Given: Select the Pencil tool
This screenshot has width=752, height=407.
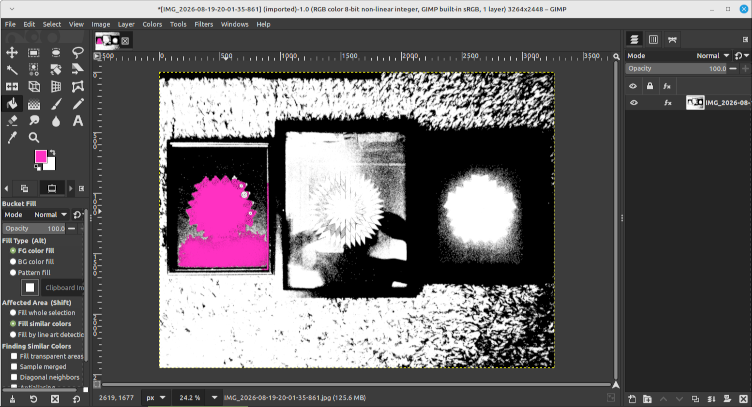Looking at the screenshot, I should click(78, 104).
